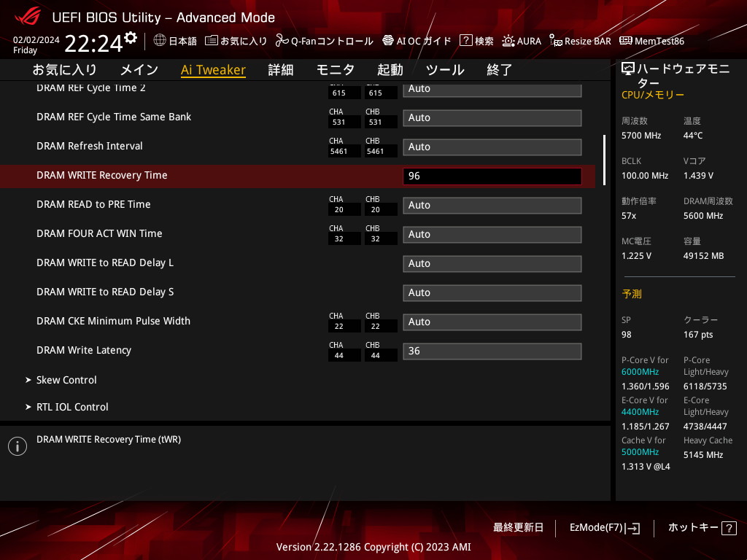Viewport: 747px width, 560px height.
Task: Click DRAM WRITE to READ Delay S field
Action: [492, 293]
